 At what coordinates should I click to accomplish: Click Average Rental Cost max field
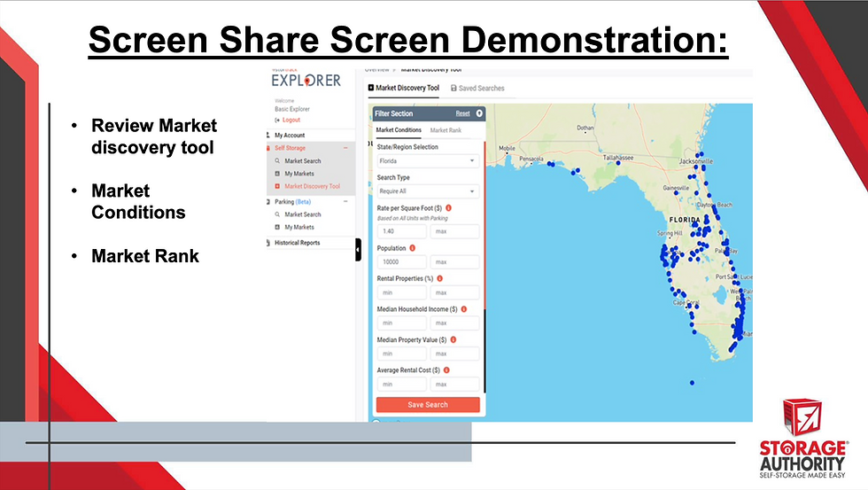pyautogui.click(x=454, y=385)
